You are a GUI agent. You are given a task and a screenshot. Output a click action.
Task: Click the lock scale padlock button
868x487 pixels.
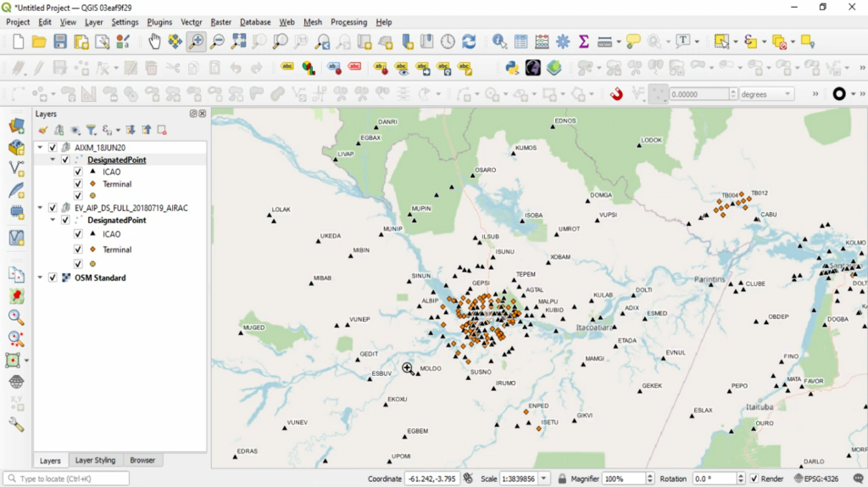(562, 479)
